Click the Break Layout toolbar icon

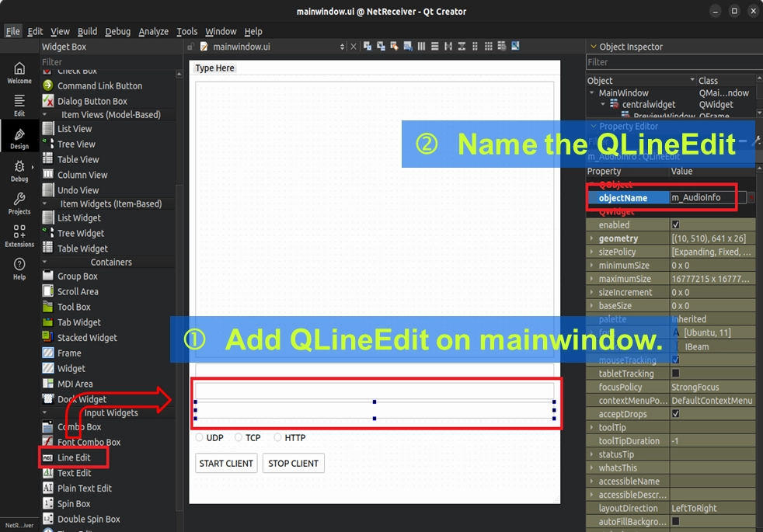(502, 46)
